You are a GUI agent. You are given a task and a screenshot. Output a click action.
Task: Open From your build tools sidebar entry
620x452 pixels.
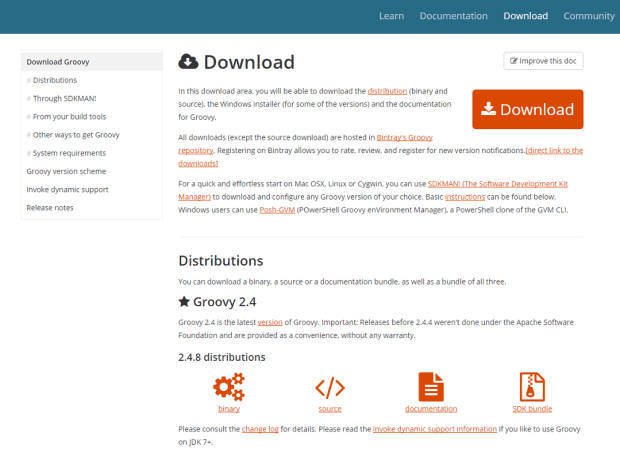coord(69,116)
